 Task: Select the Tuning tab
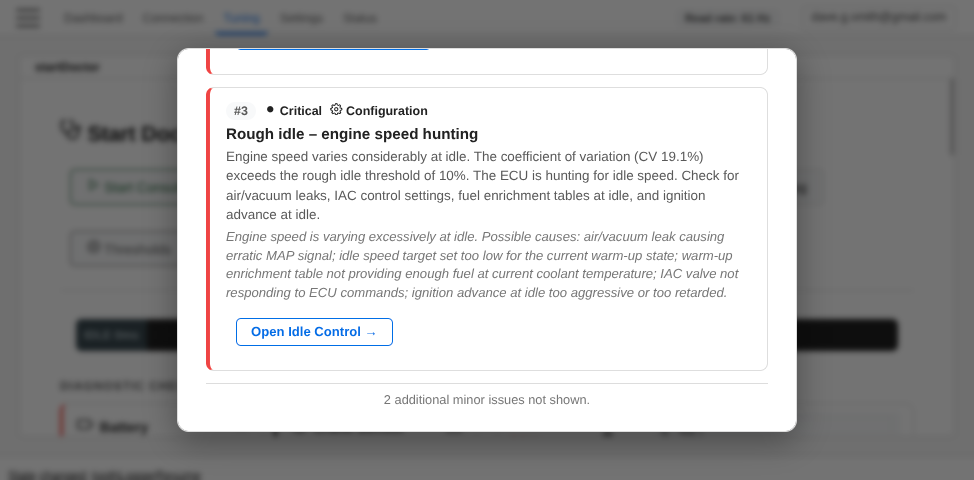pyautogui.click(x=241, y=18)
